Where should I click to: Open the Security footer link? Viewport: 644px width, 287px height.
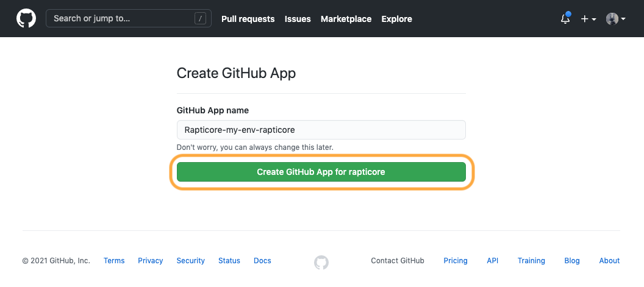pyautogui.click(x=190, y=261)
